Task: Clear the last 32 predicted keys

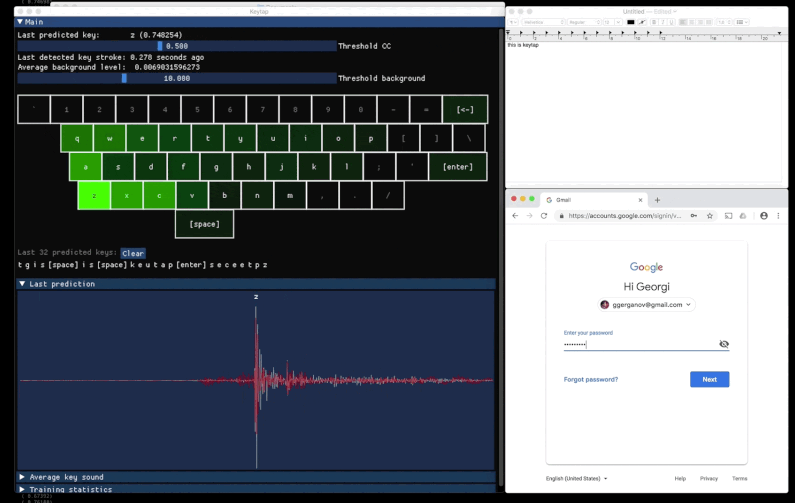Action: point(133,253)
